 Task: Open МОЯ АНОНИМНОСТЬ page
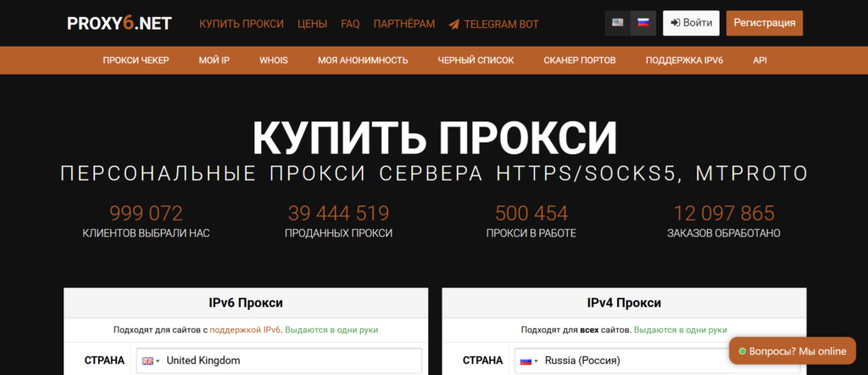point(363,60)
